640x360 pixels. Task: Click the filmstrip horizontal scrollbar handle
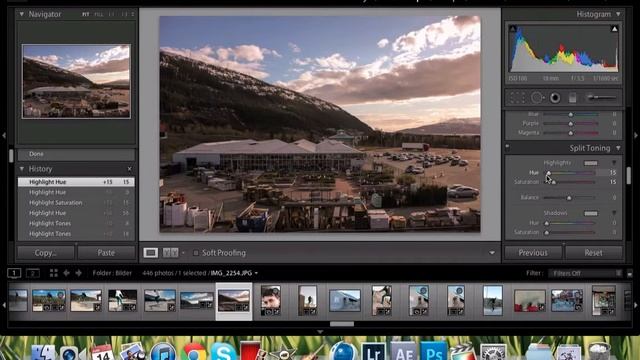coord(342,324)
